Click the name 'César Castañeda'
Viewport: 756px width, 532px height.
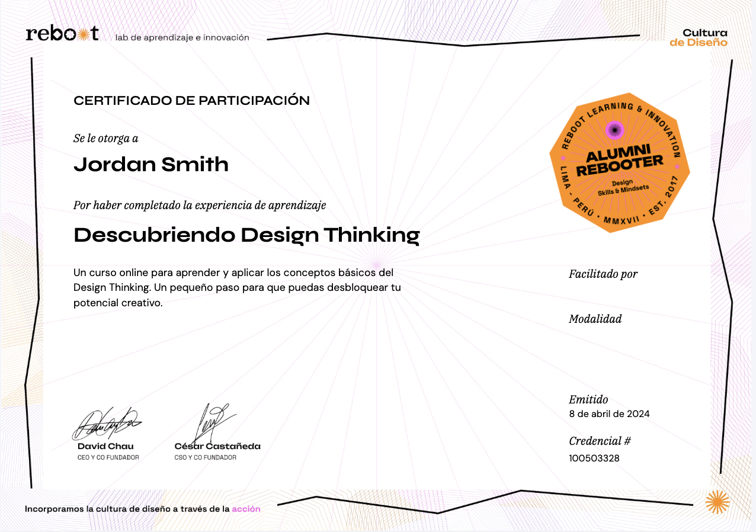[217, 446]
